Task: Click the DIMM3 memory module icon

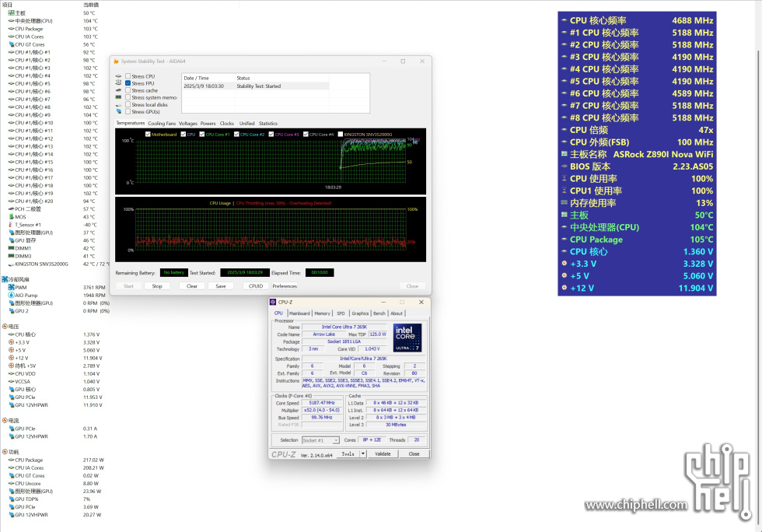Action: (x=11, y=256)
